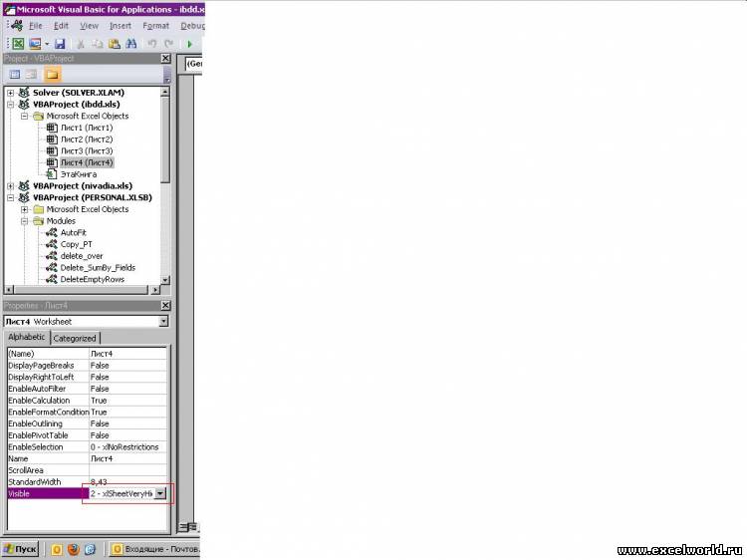Select the DeleteEmptyRows module
Viewport: 747px width, 560px height.
(93, 279)
